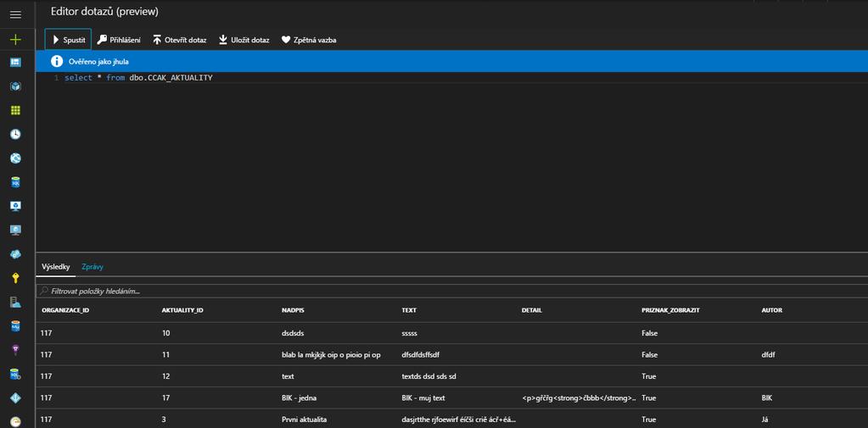Open the light-screen monitor virtual machines icon
This screenshot has width=868, height=428.
click(x=15, y=230)
